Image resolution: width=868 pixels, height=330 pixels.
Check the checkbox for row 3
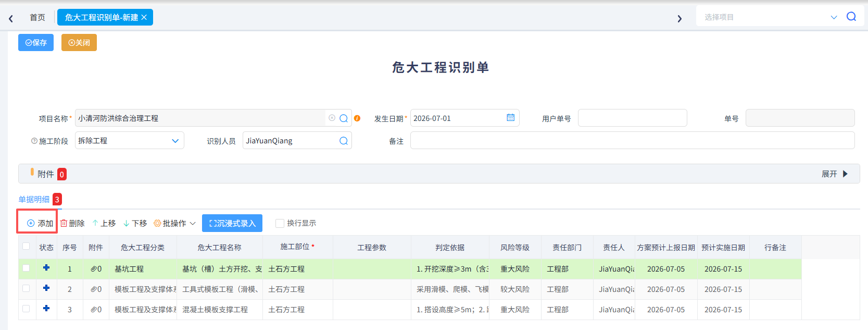(x=26, y=309)
